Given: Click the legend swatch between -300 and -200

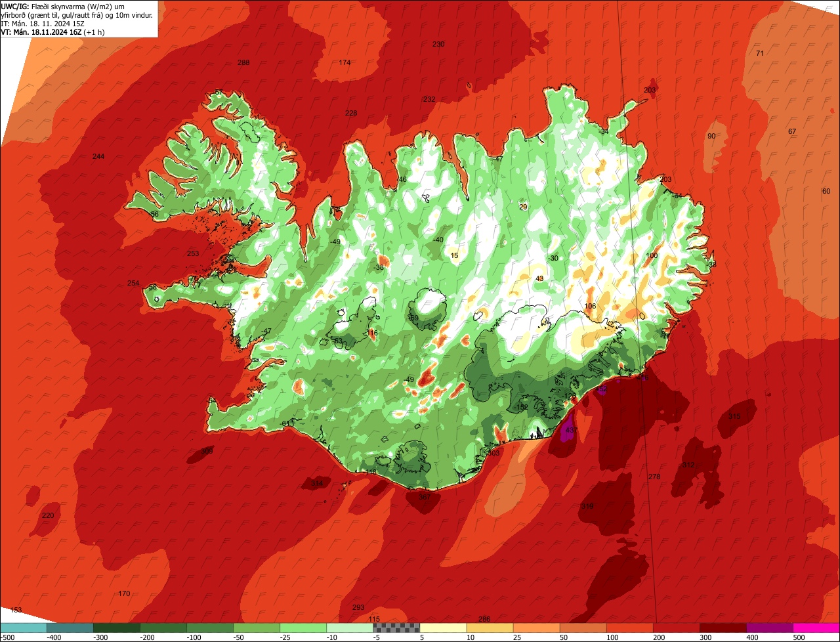Looking at the screenshot, I should (x=117, y=627).
